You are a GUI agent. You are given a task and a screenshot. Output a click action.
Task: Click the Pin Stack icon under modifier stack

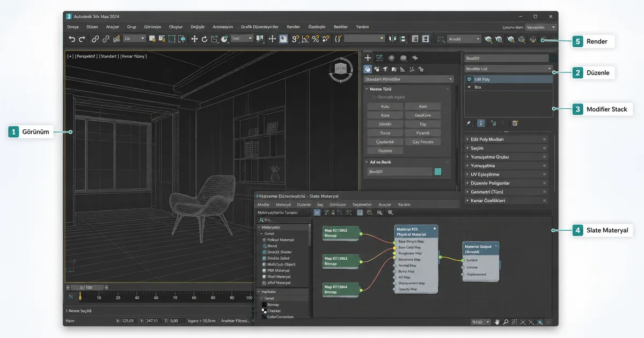pos(469,123)
